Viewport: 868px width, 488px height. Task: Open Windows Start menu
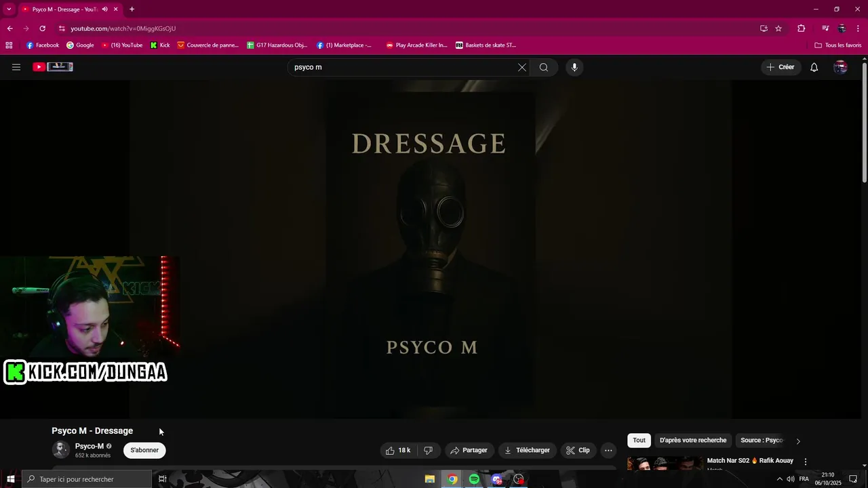[x=10, y=479]
